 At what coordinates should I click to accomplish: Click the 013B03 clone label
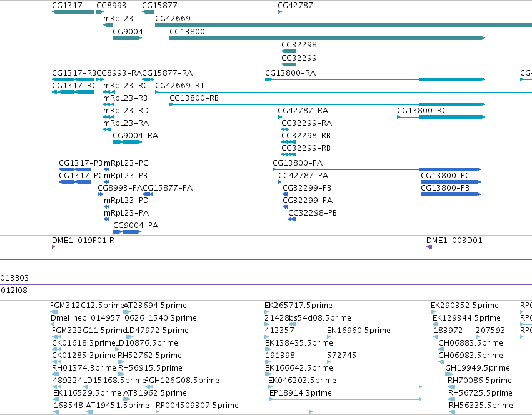pos(14,278)
